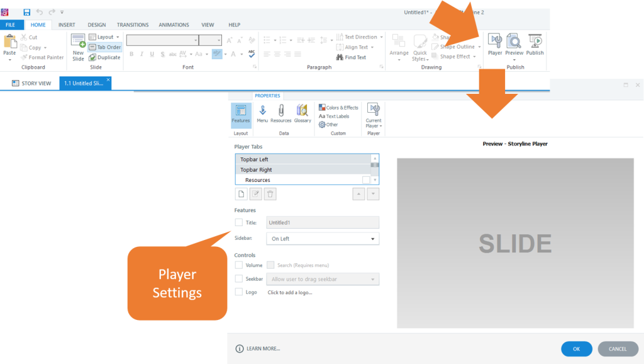The image size is (644, 364).
Task: Open Tab Order panel
Action: (x=105, y=47)
